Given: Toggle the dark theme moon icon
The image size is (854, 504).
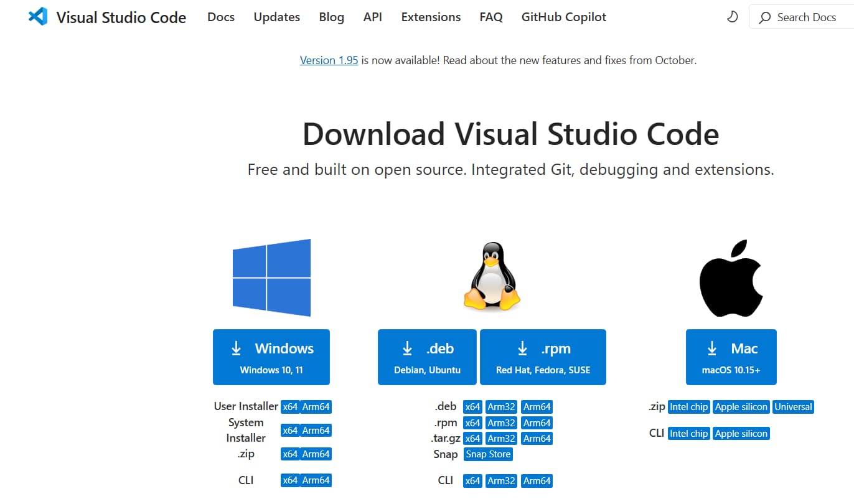Looking at the screenshot, I should click(733, 17).
